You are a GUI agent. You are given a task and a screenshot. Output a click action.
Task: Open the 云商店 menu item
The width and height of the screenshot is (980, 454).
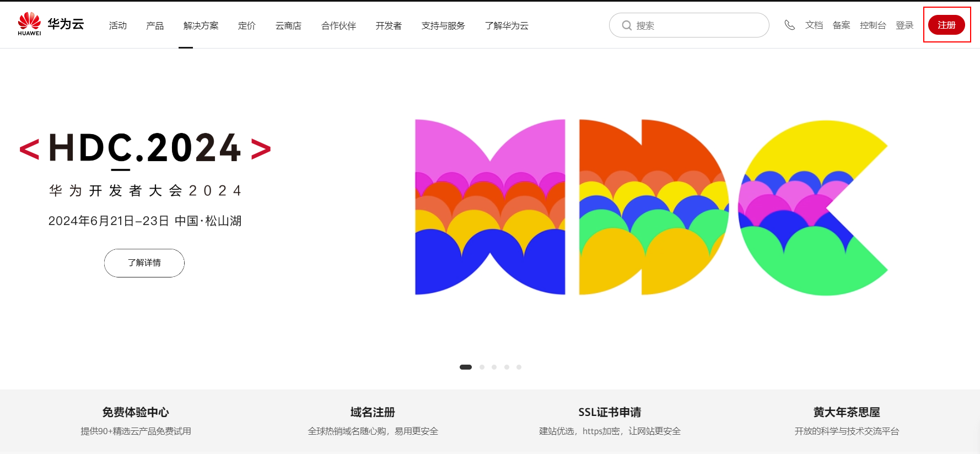pos(288,25)
